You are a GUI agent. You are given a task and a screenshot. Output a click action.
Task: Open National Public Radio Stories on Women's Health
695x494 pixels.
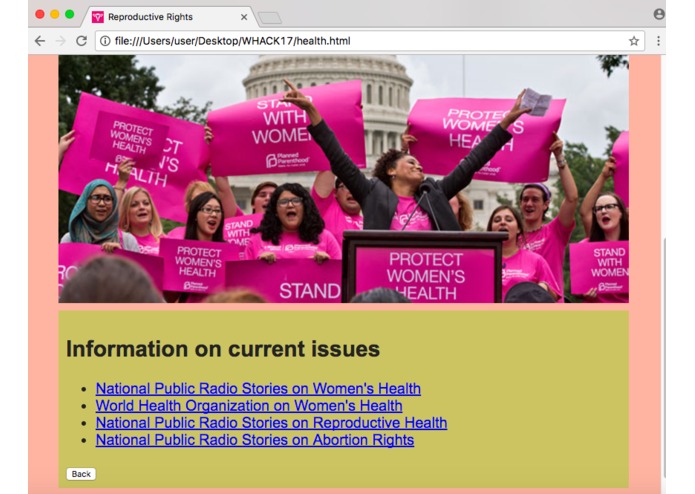coord(258,389)
